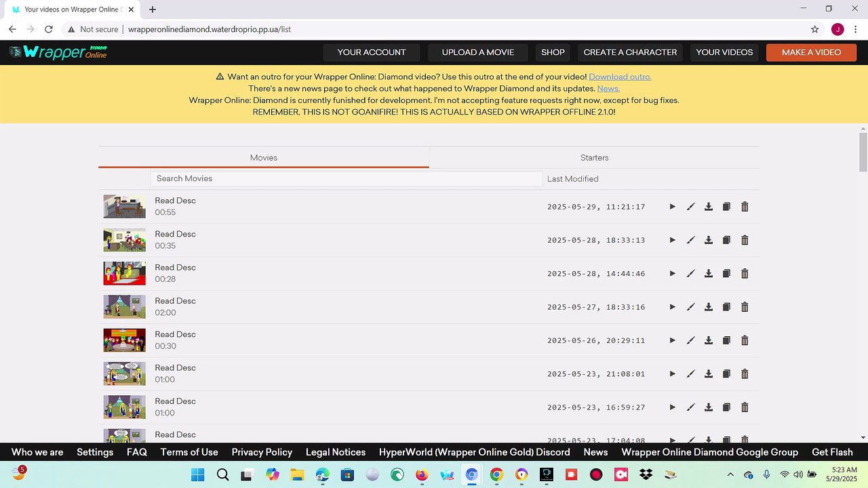Image resolution: width=868 pixels, height=488 pixels.
Task: Open the FAQ footer link
Action: coord(137,452)
